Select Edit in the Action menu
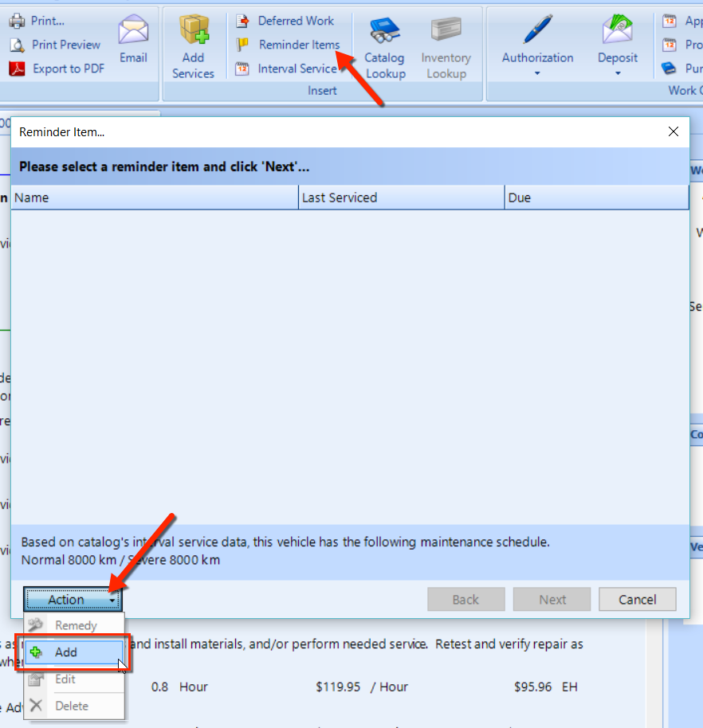Viewport: 703px width, 728px height. point(65,679)
